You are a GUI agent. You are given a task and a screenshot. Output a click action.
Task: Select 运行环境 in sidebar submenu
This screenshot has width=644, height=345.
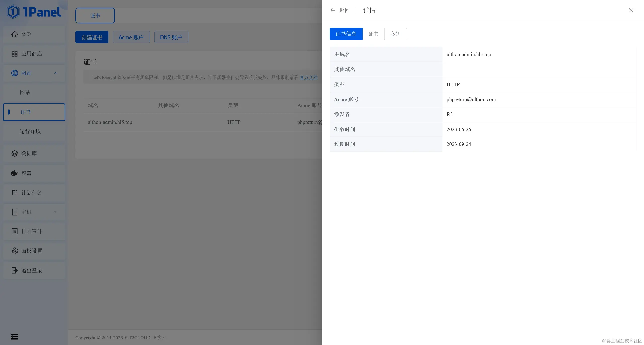[x=30, y=132]
